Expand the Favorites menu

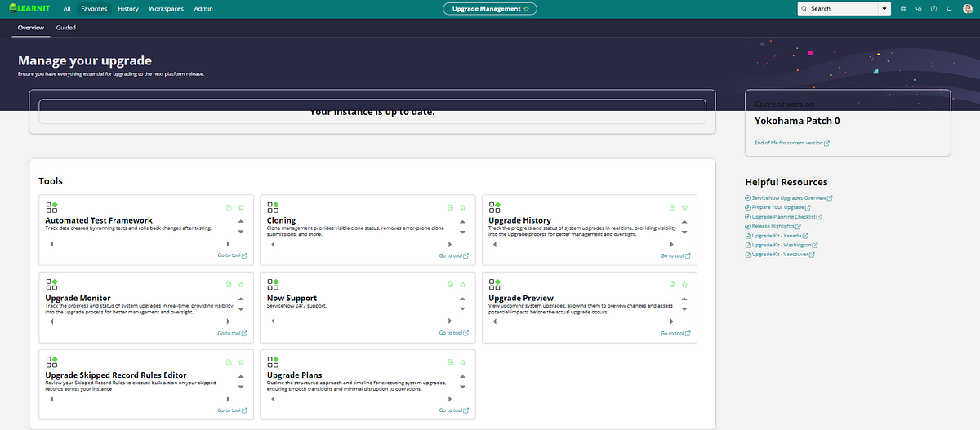point(94,9)
